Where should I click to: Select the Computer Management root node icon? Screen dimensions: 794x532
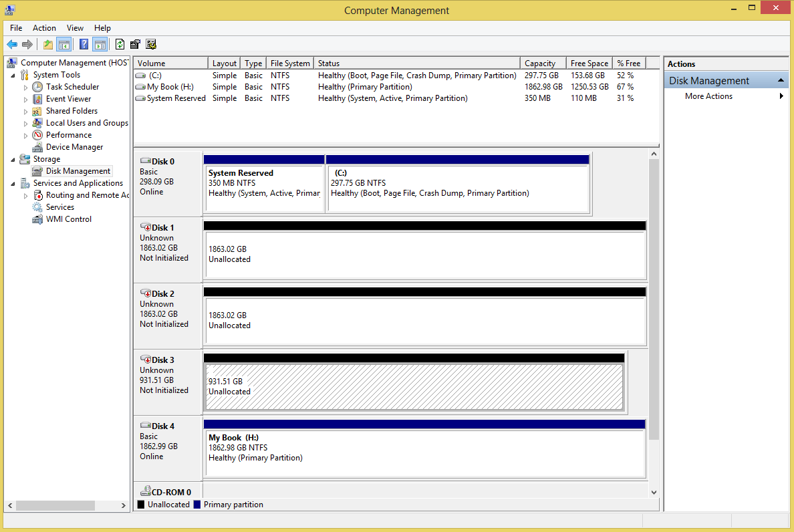pos(11,63)
